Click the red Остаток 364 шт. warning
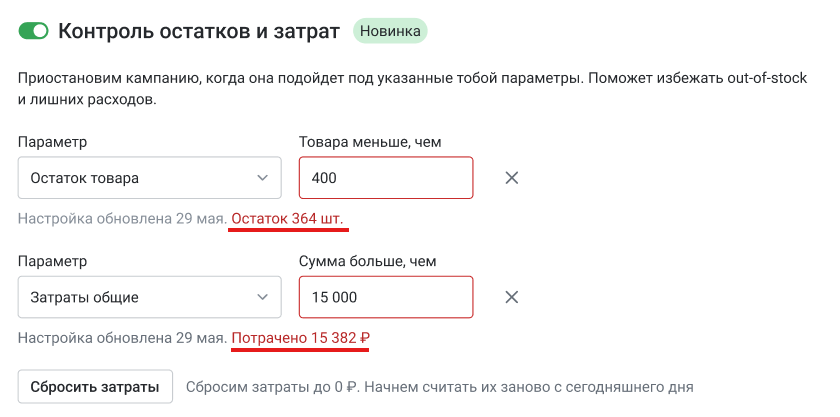Image resolution: width=840 pixels, height=417 pixels. click(290, 218)
